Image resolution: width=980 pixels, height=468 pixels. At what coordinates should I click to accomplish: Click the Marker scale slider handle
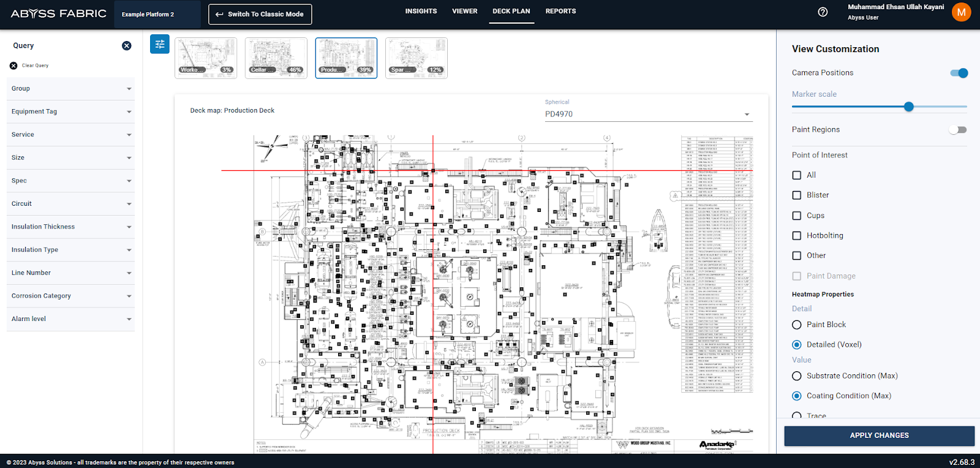pyautogui.click(x=909, y=107)
